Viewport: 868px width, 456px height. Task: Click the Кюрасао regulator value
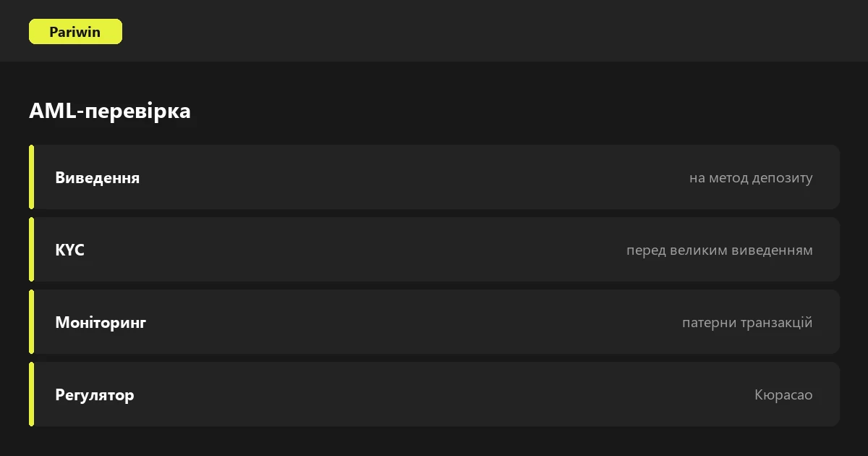783,394
